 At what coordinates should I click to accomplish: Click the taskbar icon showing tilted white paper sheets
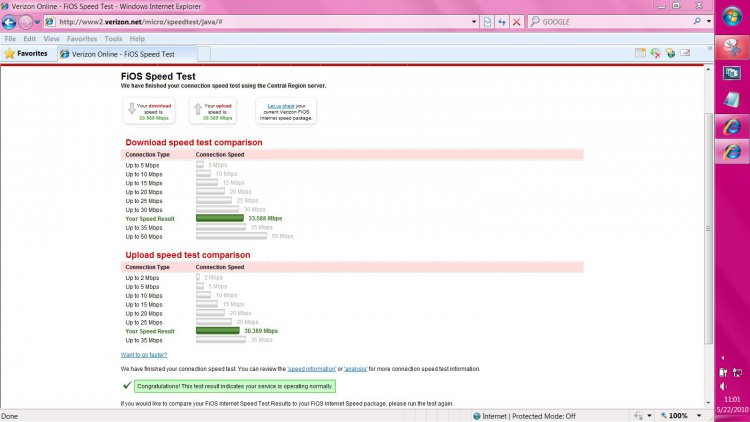[x=732, y=100]
